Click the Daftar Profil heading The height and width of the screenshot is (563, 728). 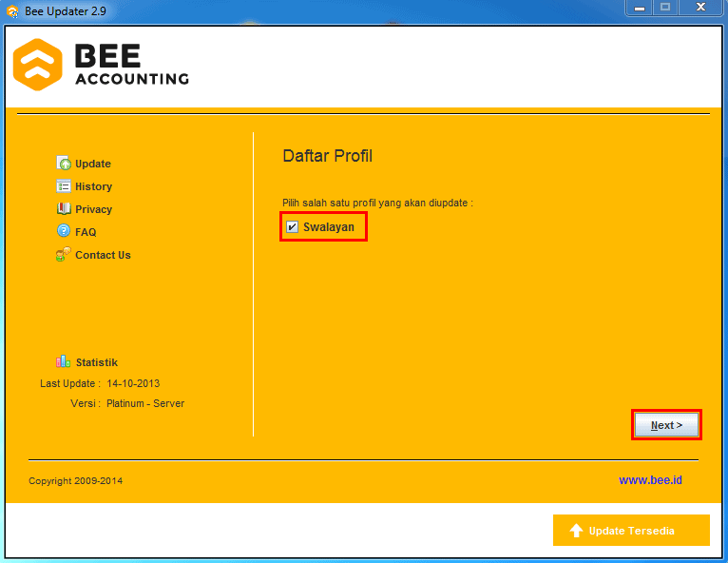327,156
